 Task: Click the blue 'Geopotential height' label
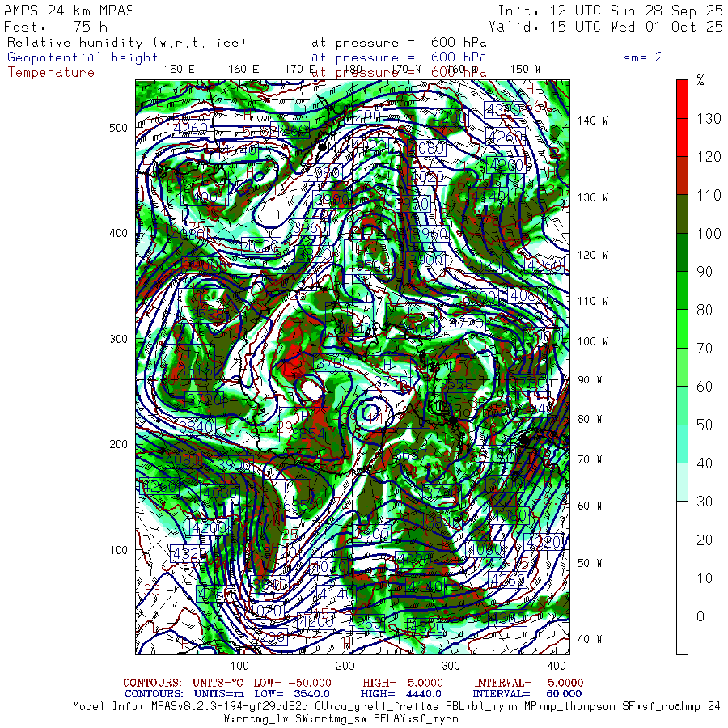83,57
